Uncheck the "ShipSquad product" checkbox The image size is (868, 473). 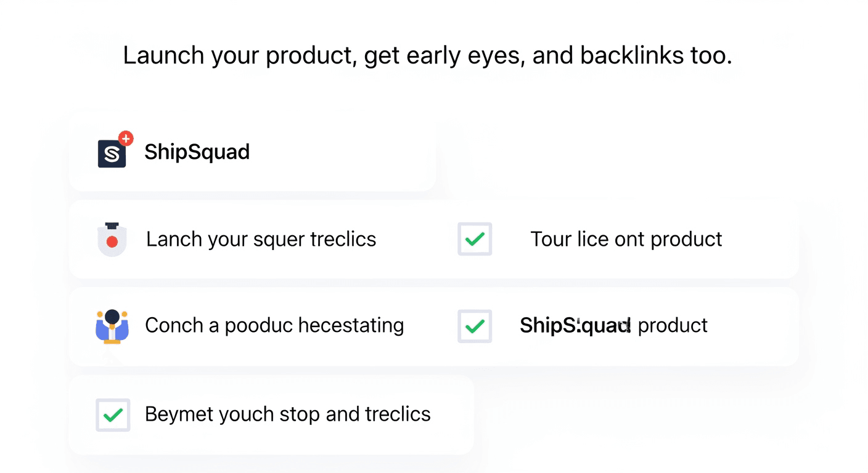point(475,326)
